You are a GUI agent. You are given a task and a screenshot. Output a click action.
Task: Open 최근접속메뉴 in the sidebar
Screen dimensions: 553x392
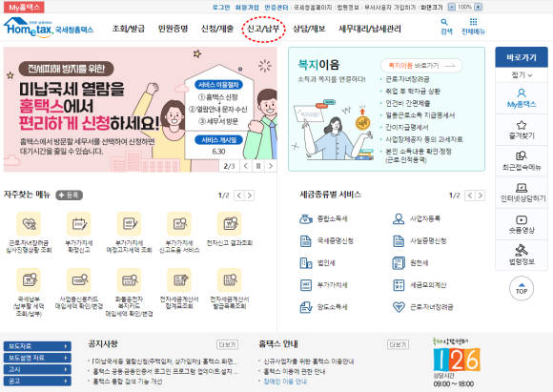pyautogui.click(x=522, y=161)
